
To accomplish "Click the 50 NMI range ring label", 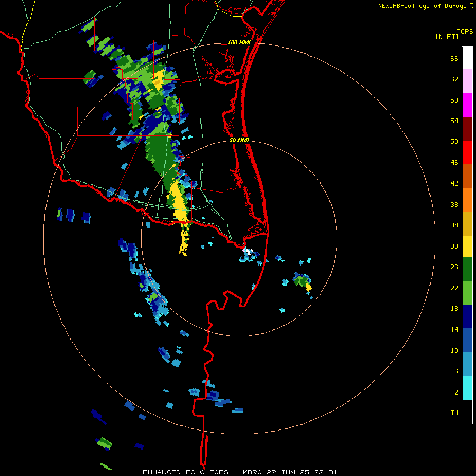I will [x=239, y=140].
